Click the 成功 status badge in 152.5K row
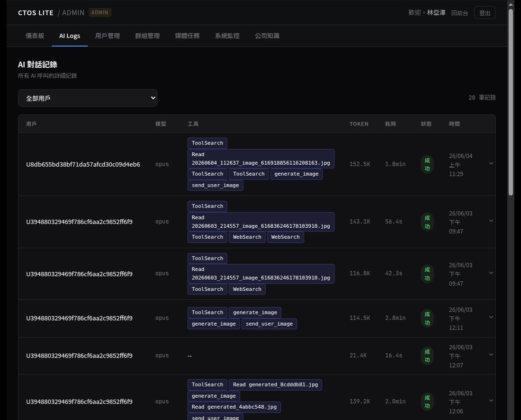 tap(427, 164)
